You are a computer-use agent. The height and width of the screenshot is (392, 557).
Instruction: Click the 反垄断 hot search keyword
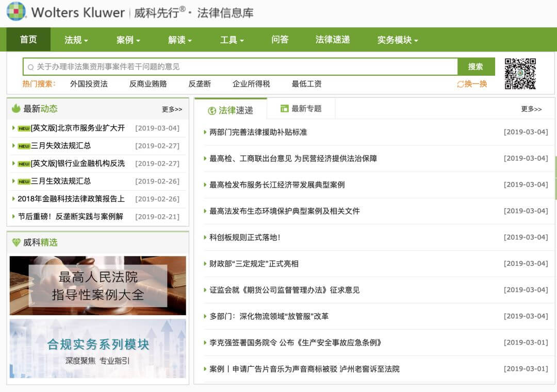point(199,83)
